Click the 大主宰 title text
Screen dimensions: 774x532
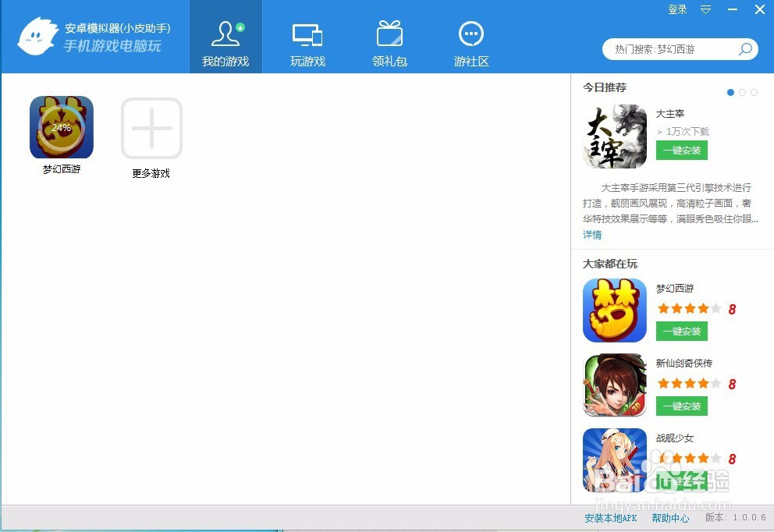670,114
